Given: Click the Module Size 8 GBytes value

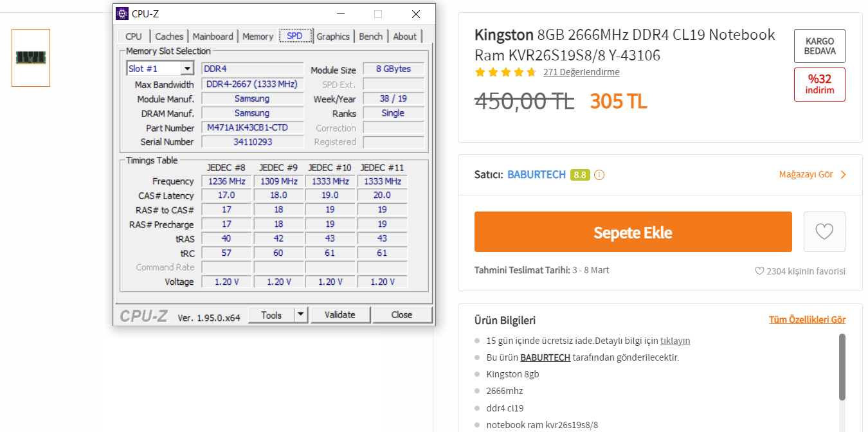Looking at the screenshot, I should click(x=393, y=69).
